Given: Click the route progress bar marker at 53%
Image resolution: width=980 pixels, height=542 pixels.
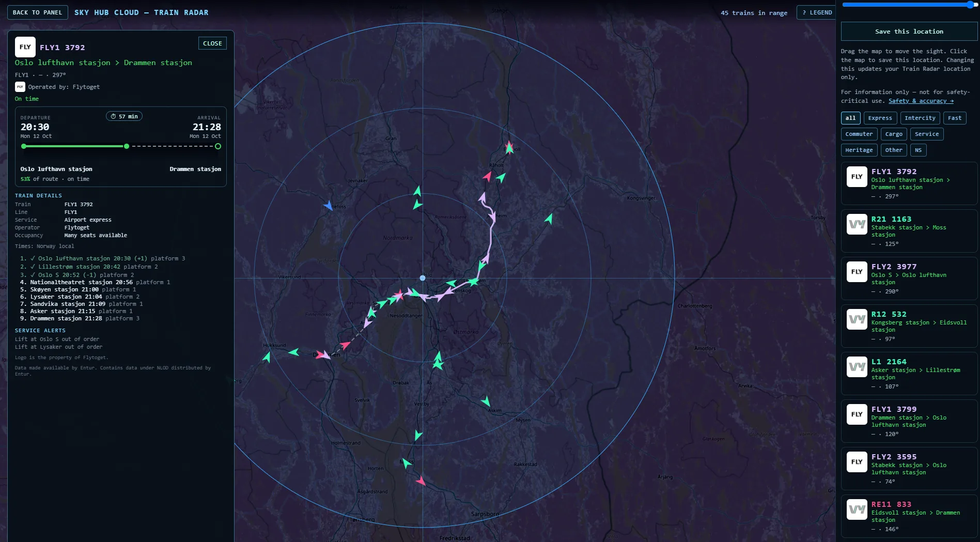Looking at the screenshot, I should 127,146.
